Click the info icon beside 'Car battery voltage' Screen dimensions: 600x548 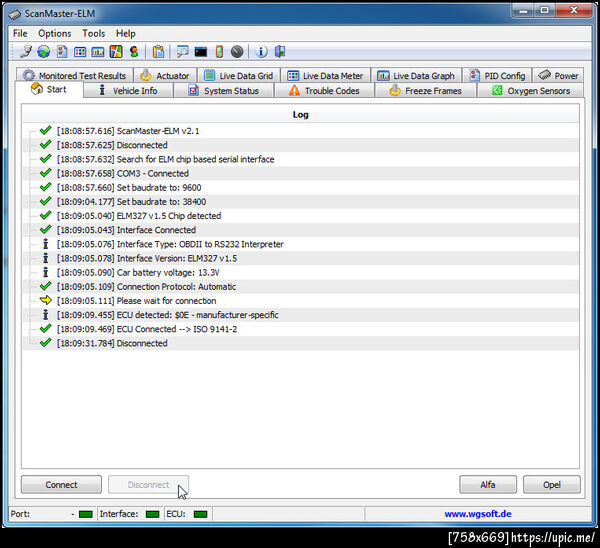tap(46, 272)
